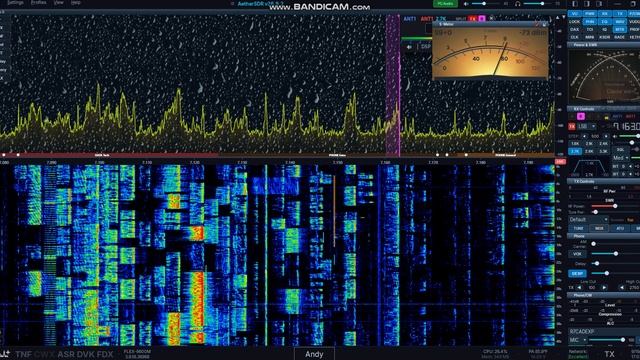Click the VOX button

[x=577, y=254]
